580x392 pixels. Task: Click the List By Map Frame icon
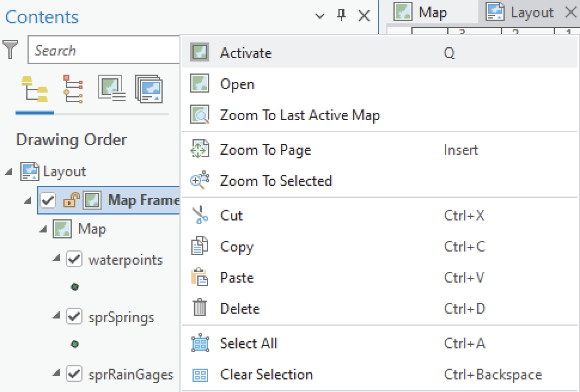[x=111, y=88]
